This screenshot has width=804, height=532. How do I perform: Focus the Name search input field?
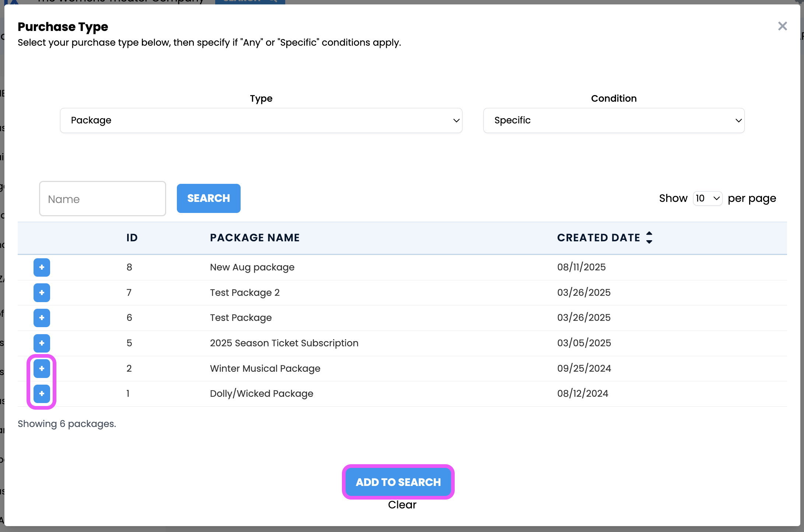click(102, 199)
